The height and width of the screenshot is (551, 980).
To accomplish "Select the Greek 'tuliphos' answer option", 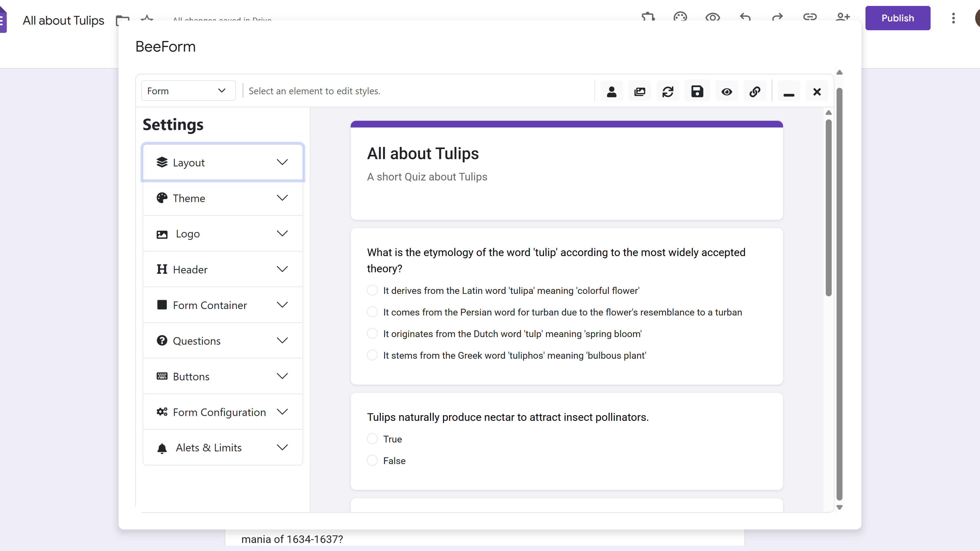I will 372,355.
